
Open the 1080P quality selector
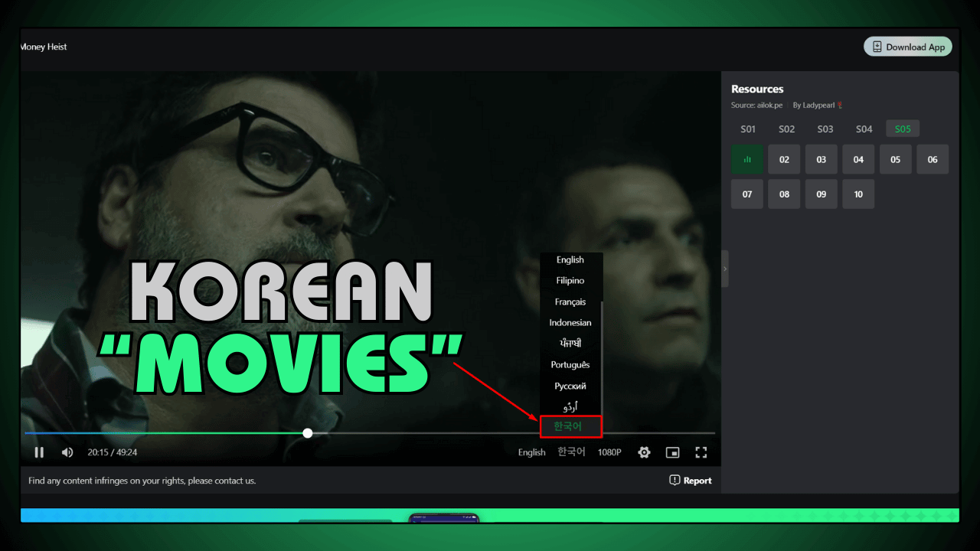tap(609, 452)
